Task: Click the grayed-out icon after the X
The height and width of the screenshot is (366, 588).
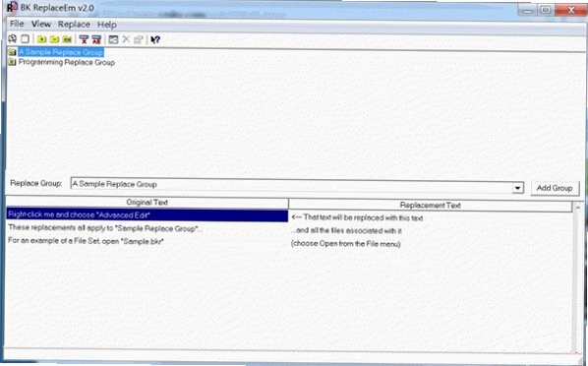Action: (x=139, y=39)
